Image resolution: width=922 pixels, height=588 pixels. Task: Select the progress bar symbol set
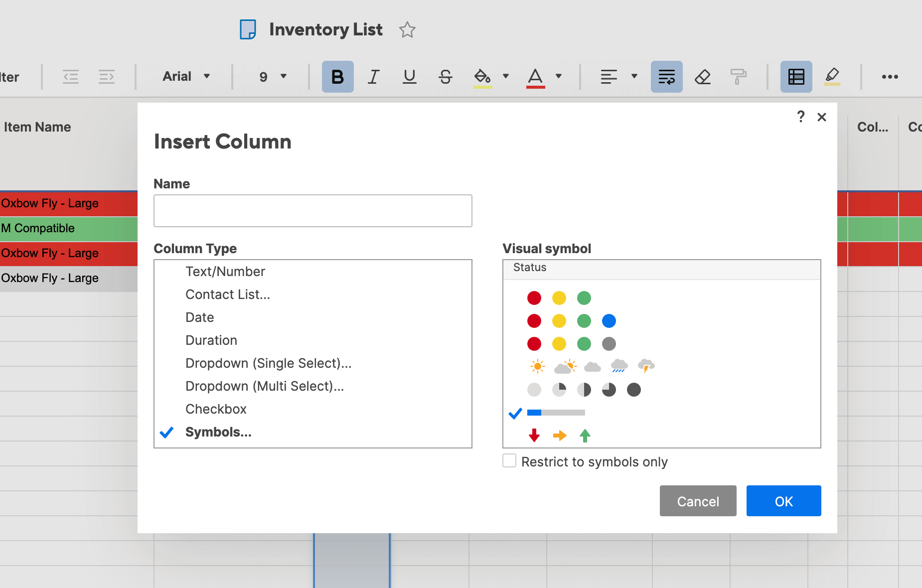pos(556,413)
